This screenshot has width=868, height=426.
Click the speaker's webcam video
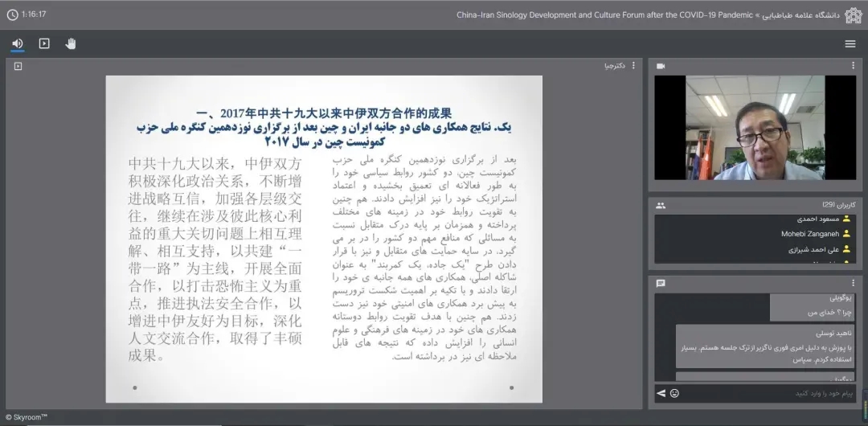click(754, 128)
